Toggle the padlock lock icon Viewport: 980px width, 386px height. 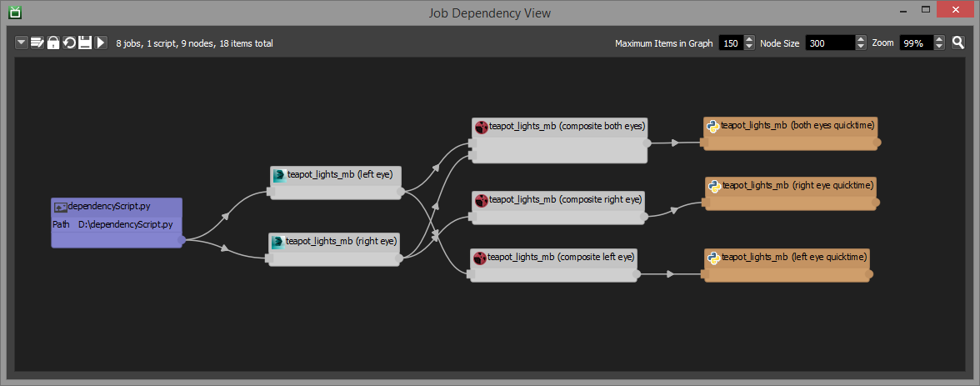[53, 43]
